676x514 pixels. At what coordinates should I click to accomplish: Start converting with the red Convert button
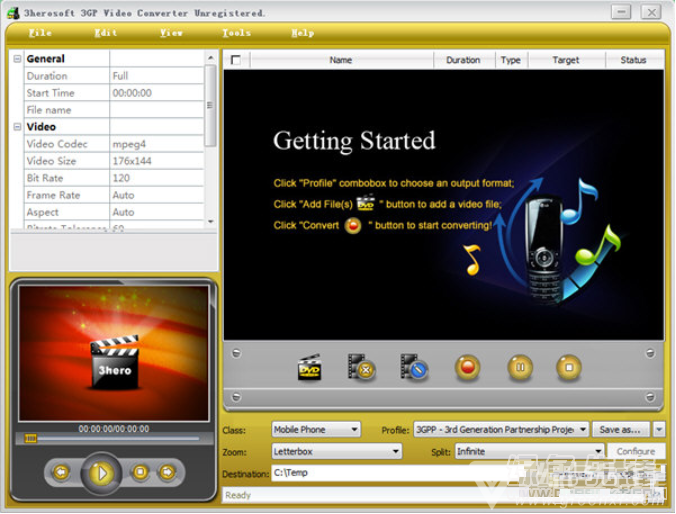tap(467, 368)
